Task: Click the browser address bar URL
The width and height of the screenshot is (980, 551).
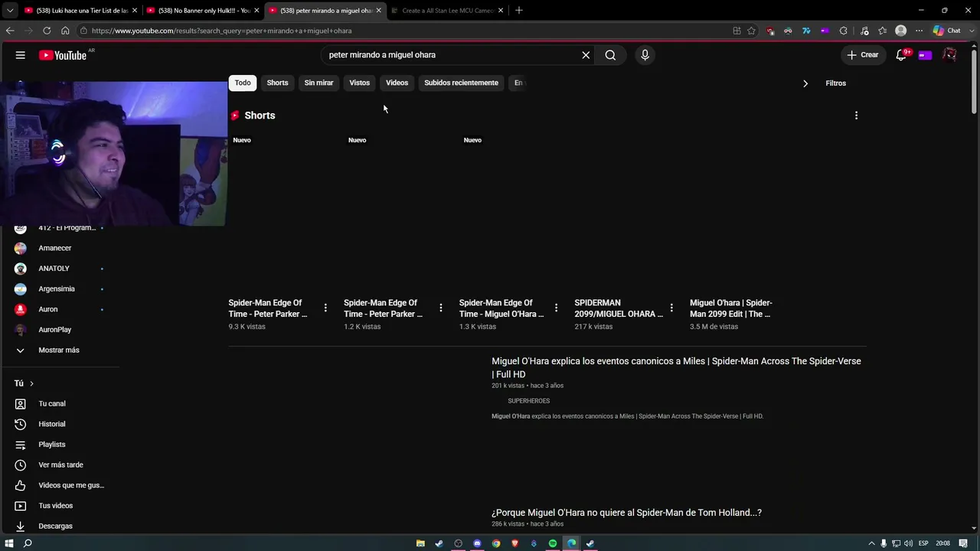Action: point(222,31)
